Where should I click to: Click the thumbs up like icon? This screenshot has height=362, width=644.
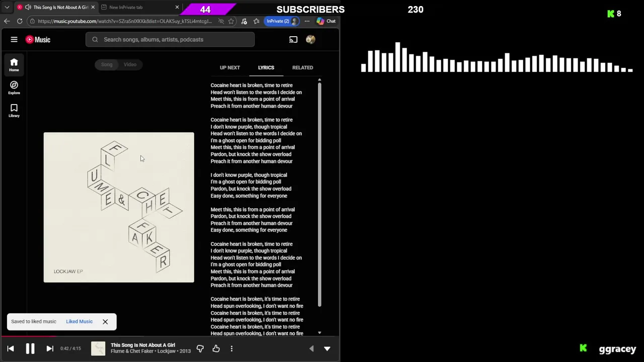coord(216,348)
